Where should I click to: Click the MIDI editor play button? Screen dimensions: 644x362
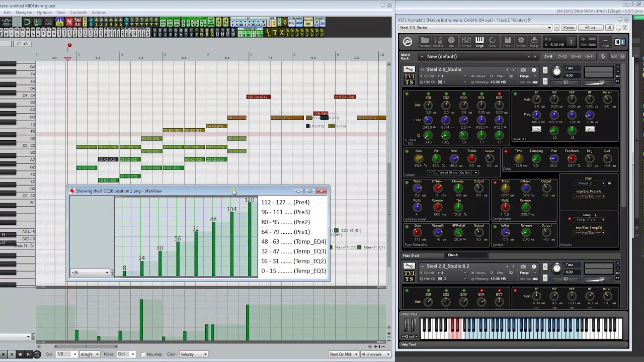point(4,354)
